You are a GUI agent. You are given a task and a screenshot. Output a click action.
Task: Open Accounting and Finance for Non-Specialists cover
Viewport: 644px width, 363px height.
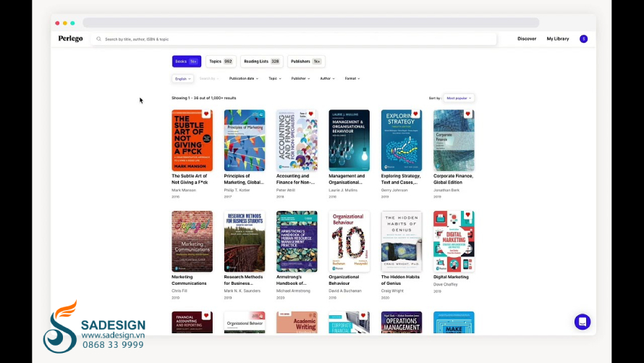[x=297, y=140]
